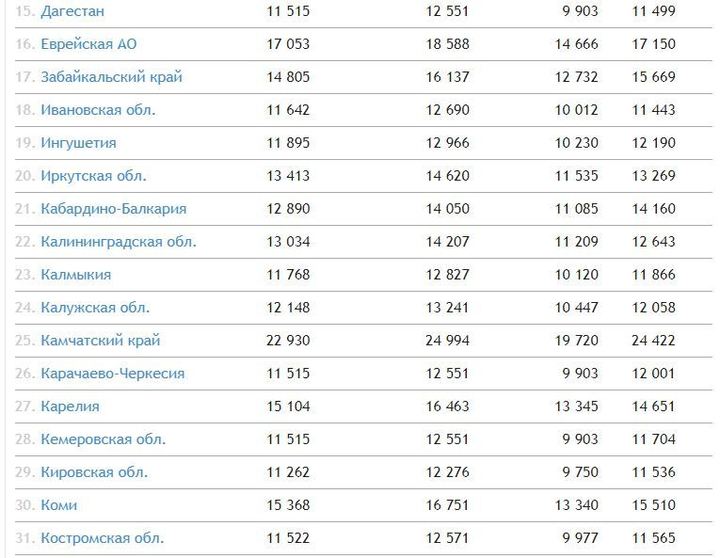Screen dimensions: 720x558
Task: Click the Иркутская обл. link
Action: coord(94,176)
